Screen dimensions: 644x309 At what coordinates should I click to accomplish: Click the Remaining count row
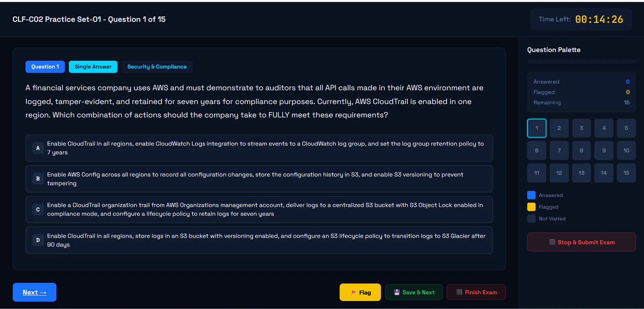coord(582,103)
